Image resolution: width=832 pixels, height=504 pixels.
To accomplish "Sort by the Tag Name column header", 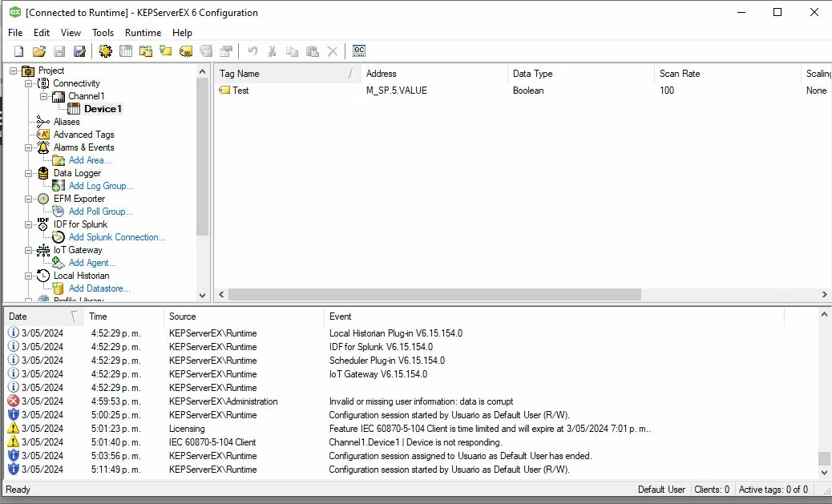I will coord(287,74).
